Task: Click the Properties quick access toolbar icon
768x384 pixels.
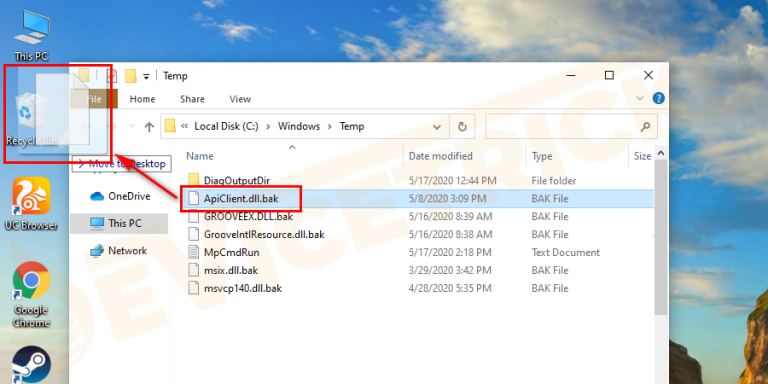Action: [x=112, y=76]
